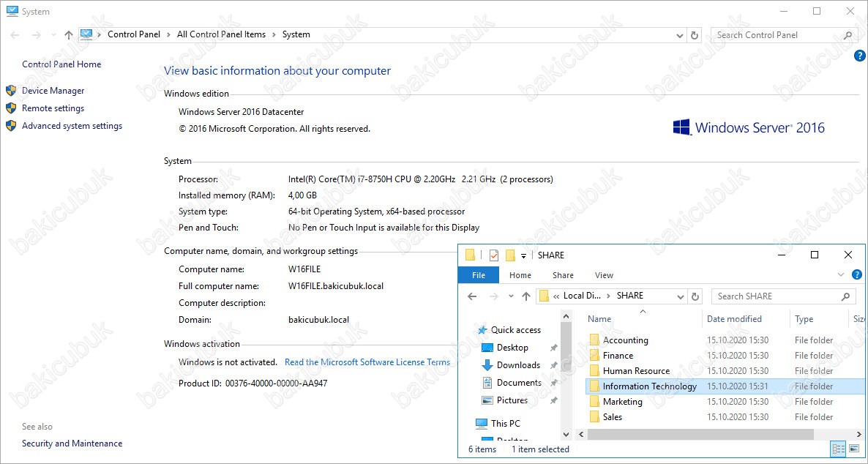The image size is (868, 464).
Task: Open Advanced system settings
Action: pos(72,126)
